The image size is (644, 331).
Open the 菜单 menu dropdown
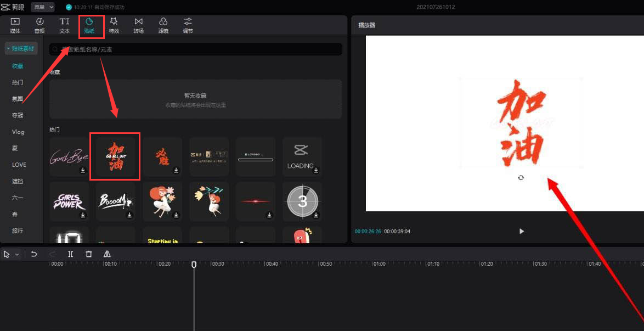[x=43, y=7]
